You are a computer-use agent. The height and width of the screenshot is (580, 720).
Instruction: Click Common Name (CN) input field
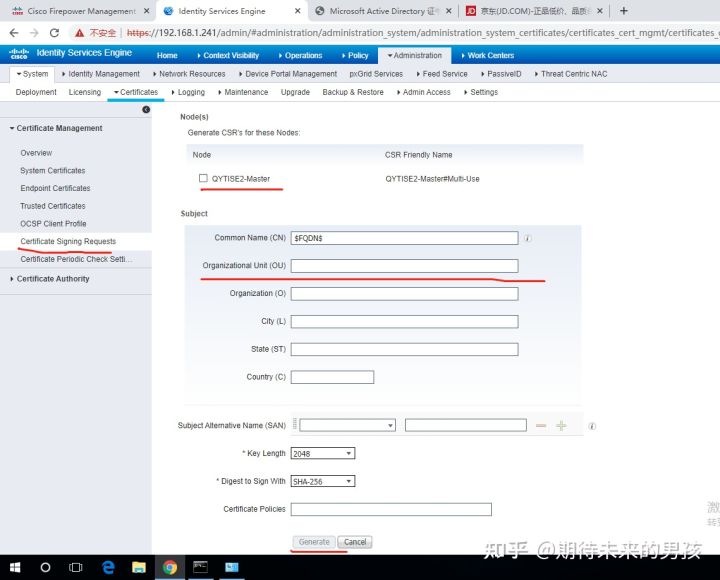click(x=405, y=238)
